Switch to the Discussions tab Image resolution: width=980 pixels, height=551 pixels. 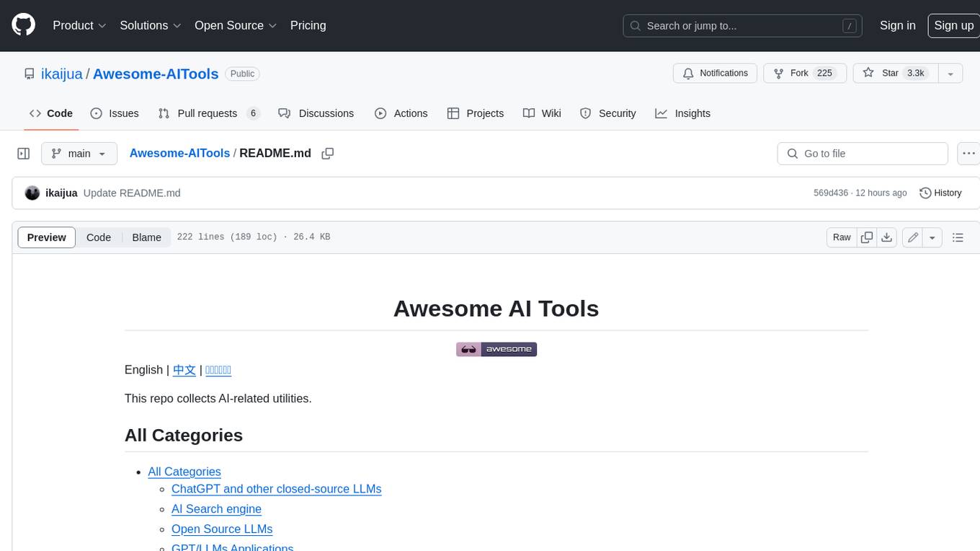click(316, 113)
